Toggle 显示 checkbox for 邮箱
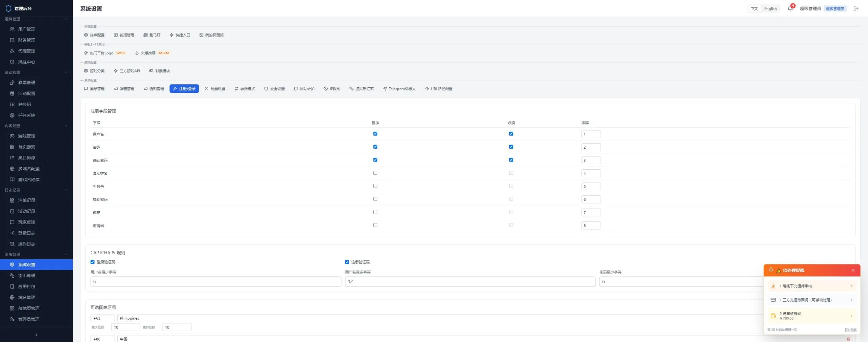868x342 pixels. 375,212
